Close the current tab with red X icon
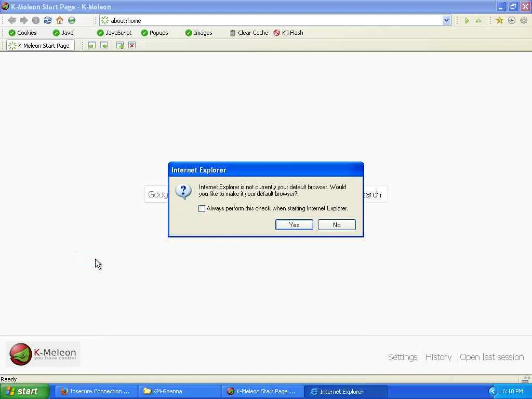This screenshot has width=532, height=399. [x=132, y=46]
